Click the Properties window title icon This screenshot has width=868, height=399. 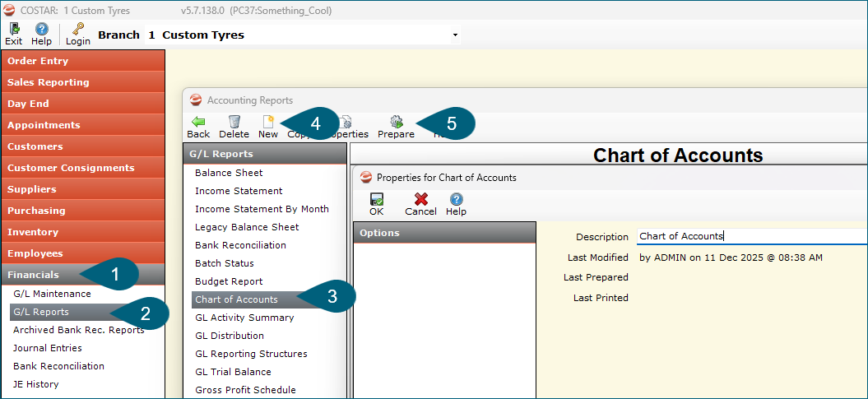(x=365, y=178)
